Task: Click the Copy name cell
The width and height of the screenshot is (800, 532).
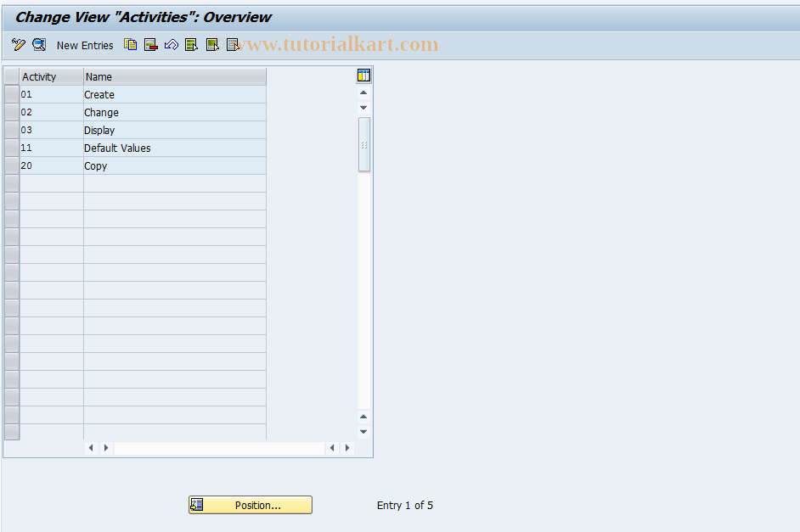Action: tap(175, 165)
